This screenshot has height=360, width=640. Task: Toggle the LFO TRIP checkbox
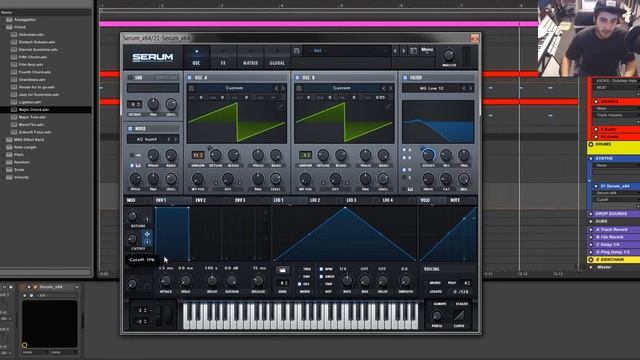(x=321, y=284)
